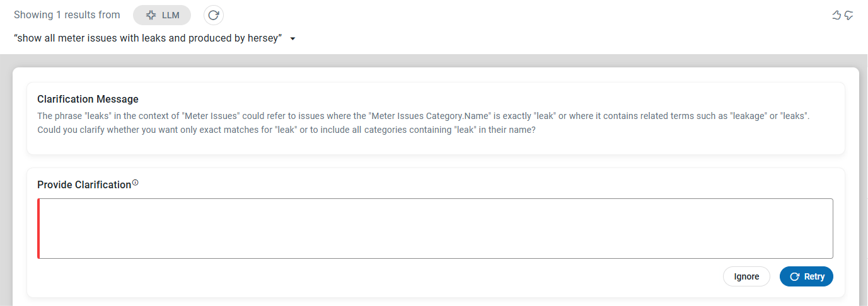Image resolution: width=868 pixels, height=306 pixels.
Task: Click the red validation bar of textbox
Action: [x=38, y=229]
